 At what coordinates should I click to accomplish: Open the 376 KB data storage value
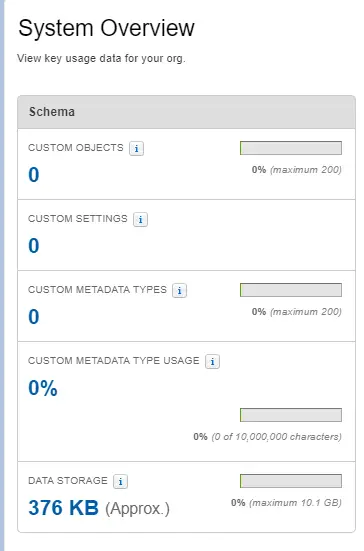(x=64, y=508)
